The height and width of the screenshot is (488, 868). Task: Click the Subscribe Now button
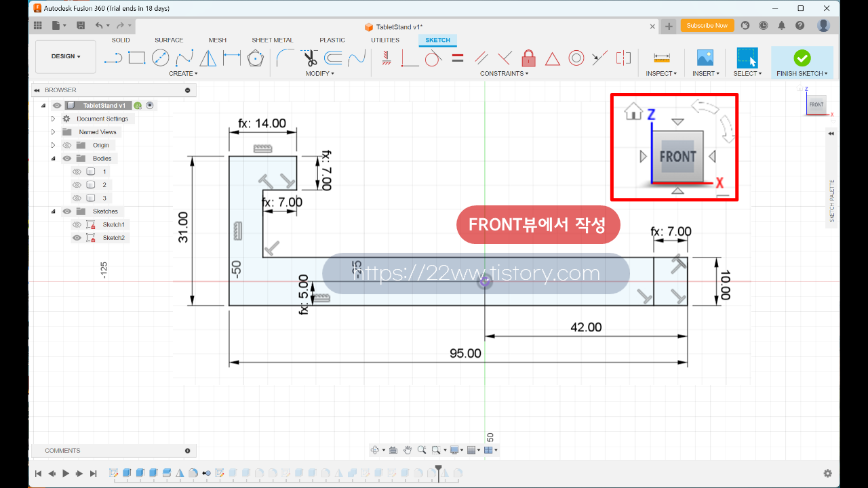click(707, 26)
